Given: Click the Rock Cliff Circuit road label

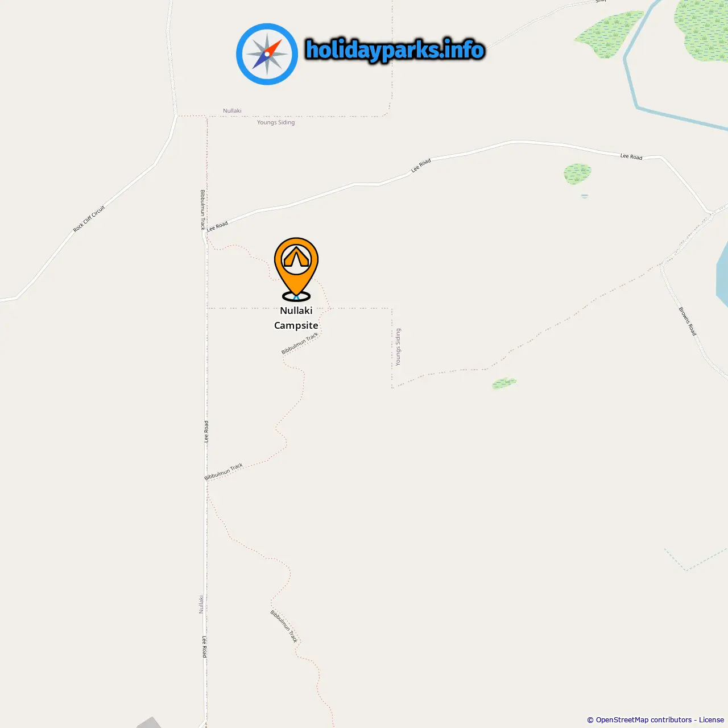Looking at the screenshot, I should (89, 219).
